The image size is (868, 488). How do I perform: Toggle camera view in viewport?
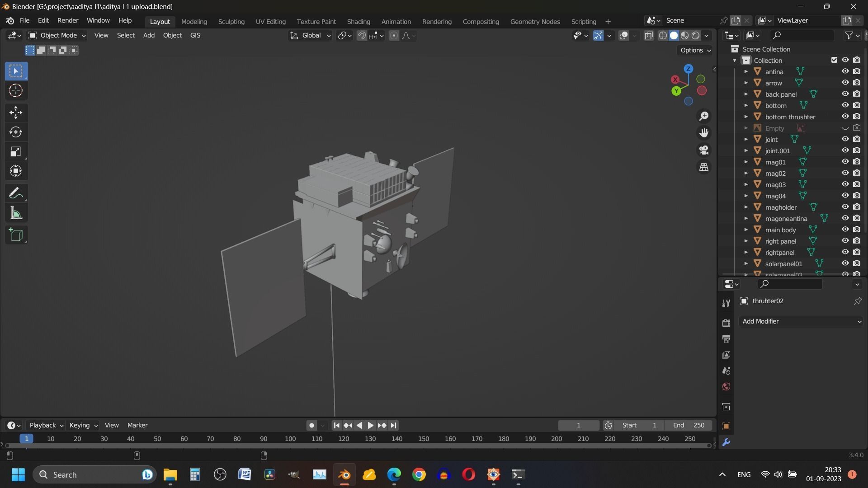click(704, 150)
